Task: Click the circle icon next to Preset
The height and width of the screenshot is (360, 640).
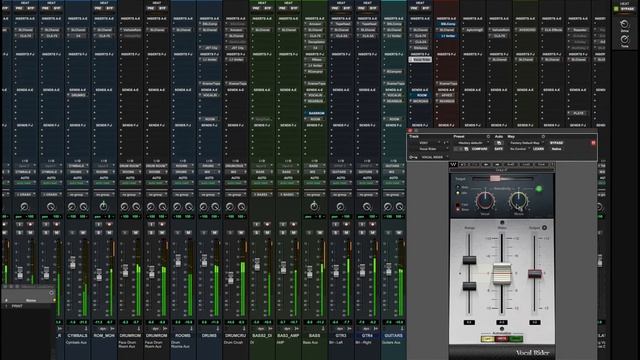Action: [488, 137]
